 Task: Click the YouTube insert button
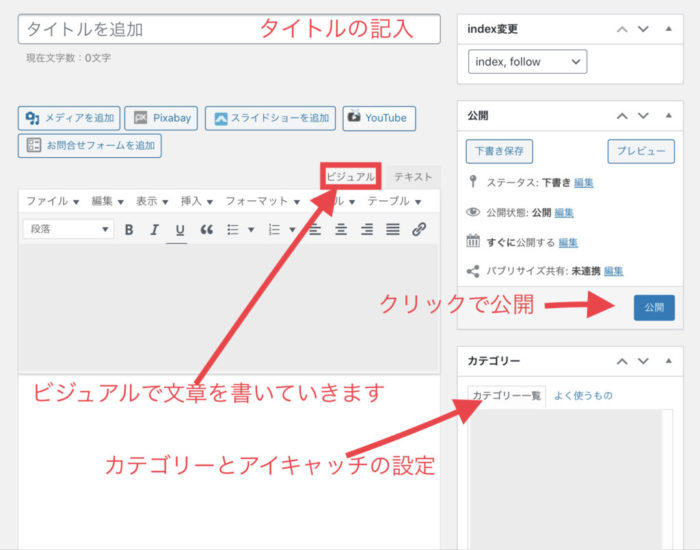coord(379,118)
